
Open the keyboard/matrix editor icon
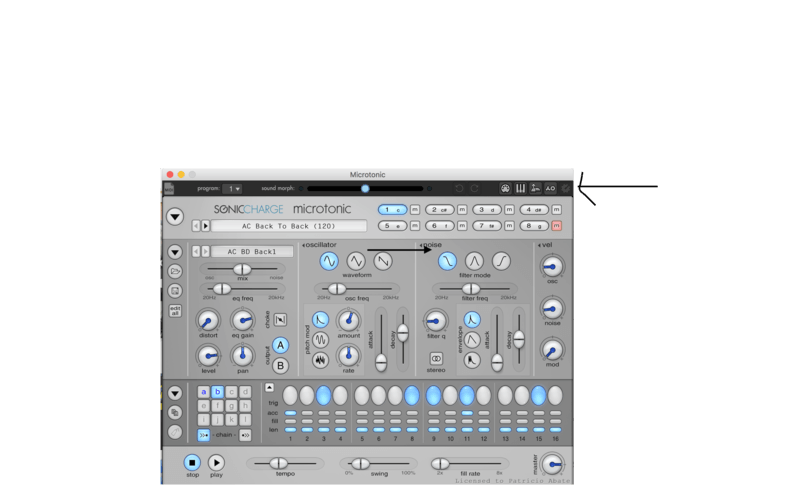tap(520, 189)
